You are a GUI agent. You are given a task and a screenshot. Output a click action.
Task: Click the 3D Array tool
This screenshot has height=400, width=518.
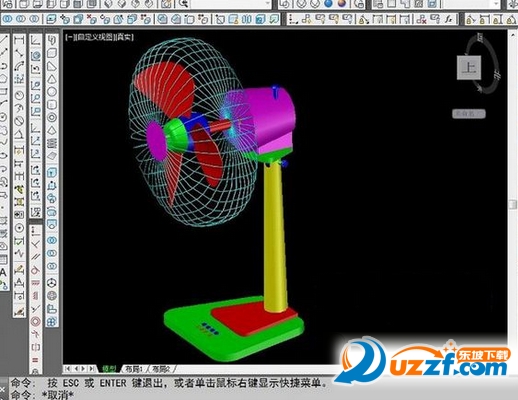(x=52, y=321)
